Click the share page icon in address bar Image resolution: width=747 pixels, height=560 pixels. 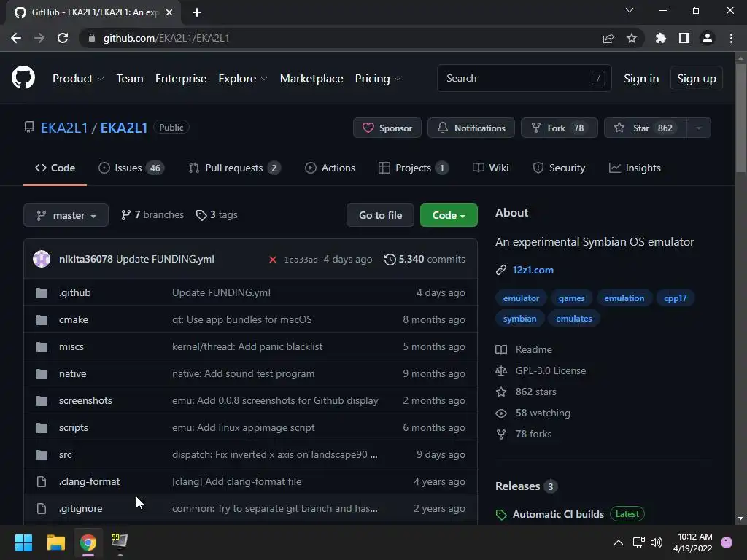tap(608, 38)
